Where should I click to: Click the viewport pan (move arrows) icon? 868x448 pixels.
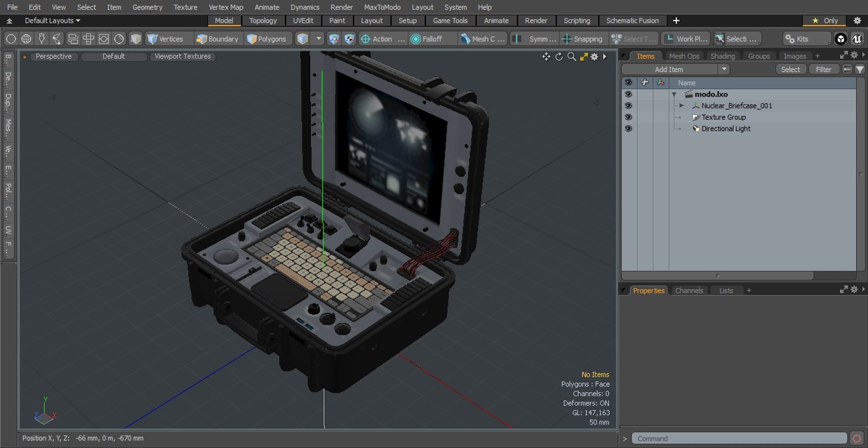coord(546,57)
